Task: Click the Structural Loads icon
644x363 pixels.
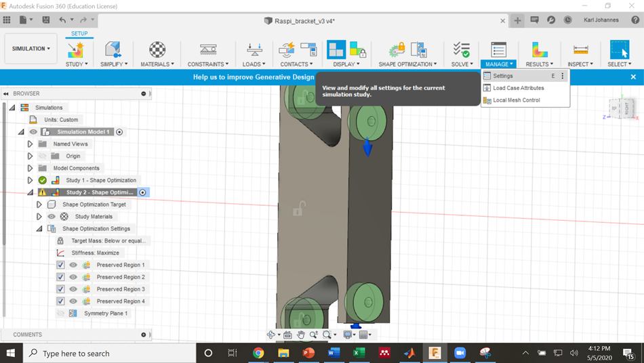Action: [x=254, y=49]
